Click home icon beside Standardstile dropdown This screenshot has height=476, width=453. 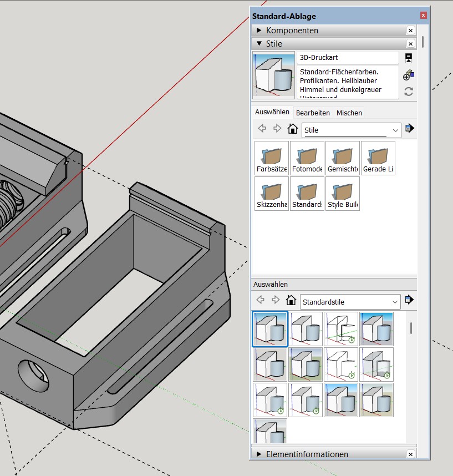pyautogui.click(x=291, y=300)
